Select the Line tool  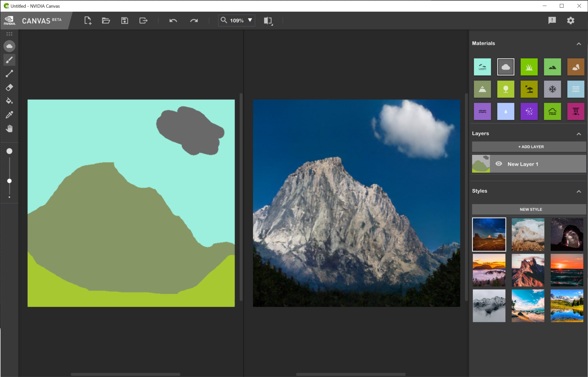[x=9, y=74]
